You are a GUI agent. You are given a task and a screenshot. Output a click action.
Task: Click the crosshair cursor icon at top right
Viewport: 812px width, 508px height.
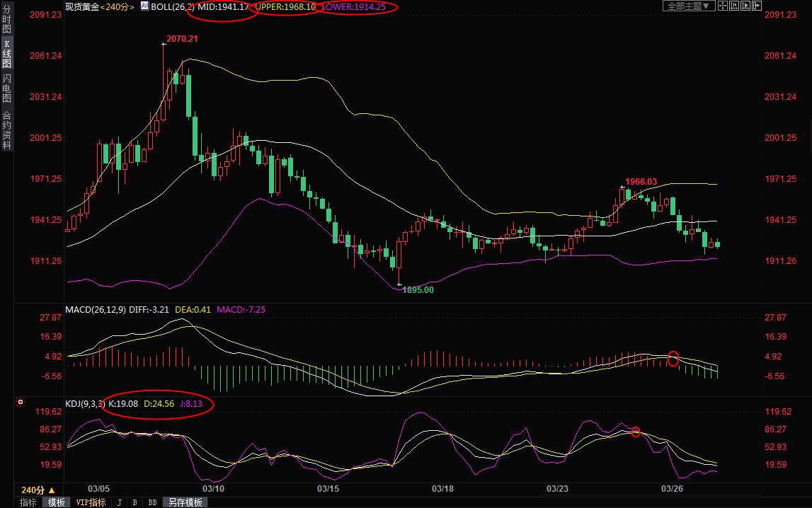722,6
